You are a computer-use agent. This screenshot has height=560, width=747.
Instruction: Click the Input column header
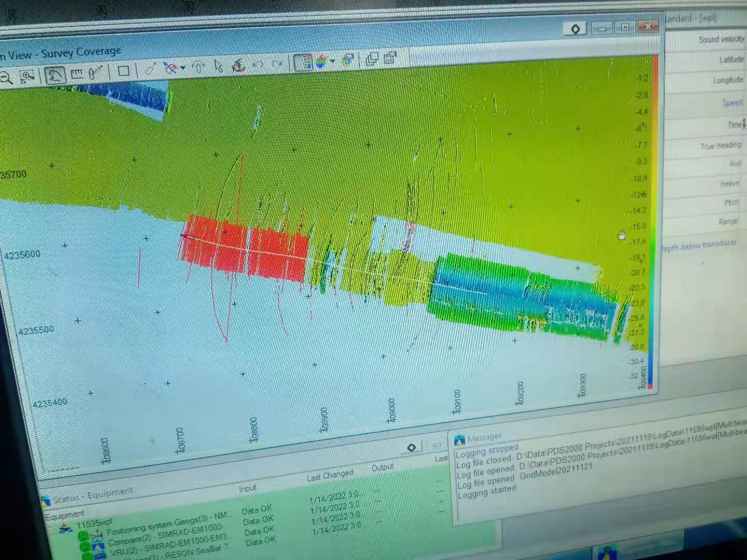tap(247, 488)
